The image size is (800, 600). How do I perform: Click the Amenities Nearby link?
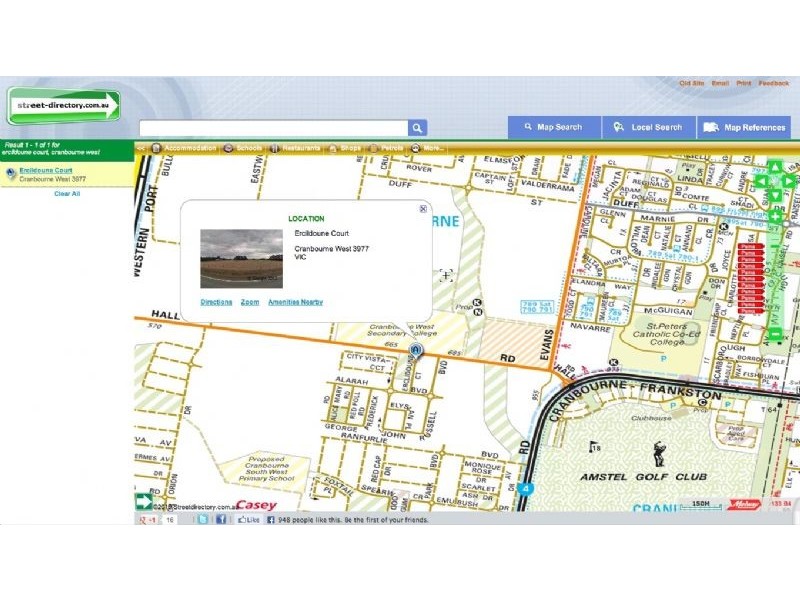(295, 301)
